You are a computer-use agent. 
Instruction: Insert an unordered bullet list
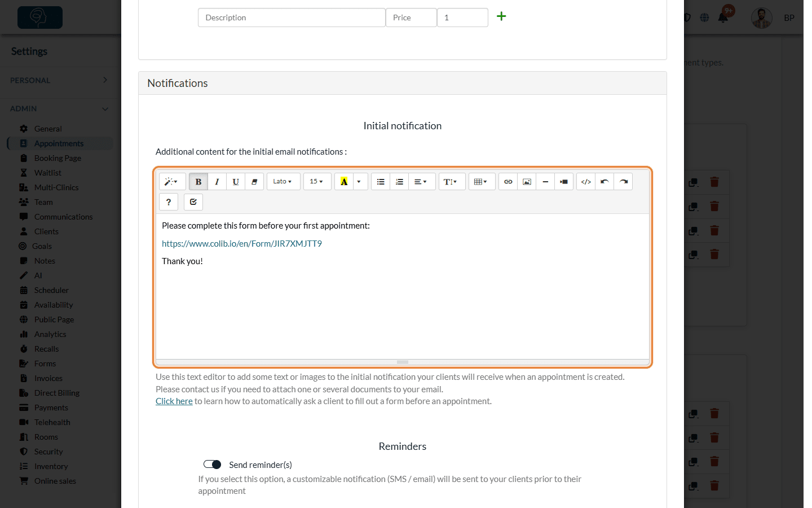(x=381, y=182)
